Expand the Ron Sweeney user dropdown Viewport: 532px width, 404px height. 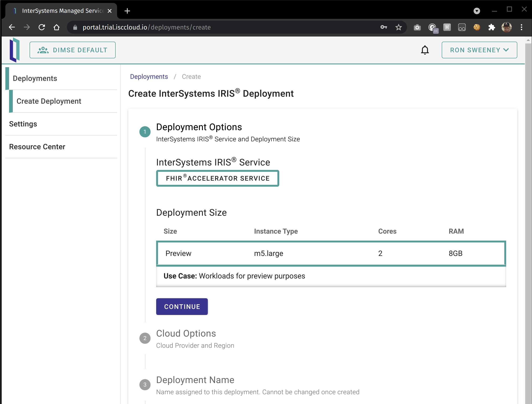479,50
